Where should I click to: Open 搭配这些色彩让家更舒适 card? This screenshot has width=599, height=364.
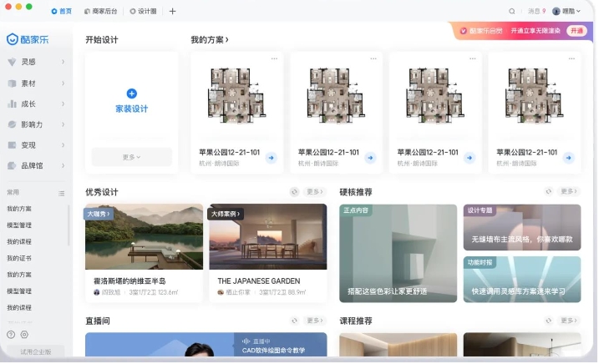coord(398,253)
